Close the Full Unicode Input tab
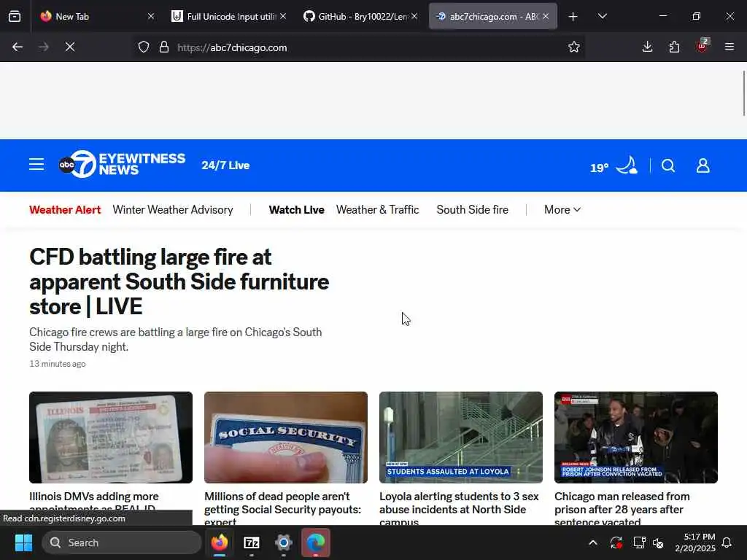This screenshot has height=560, width=747. (283, 16)
